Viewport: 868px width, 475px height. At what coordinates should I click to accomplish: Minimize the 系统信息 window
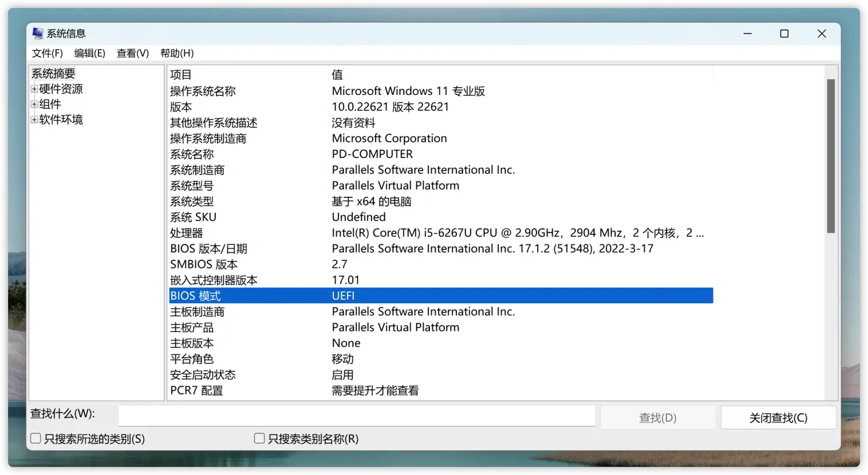coord(748,34)
